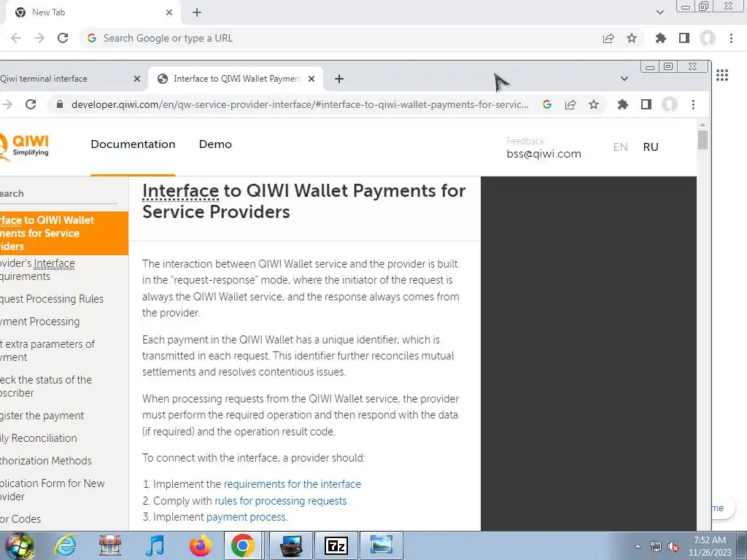Share the QIWI page
The image size is (747, 560).
coord(570,104)
